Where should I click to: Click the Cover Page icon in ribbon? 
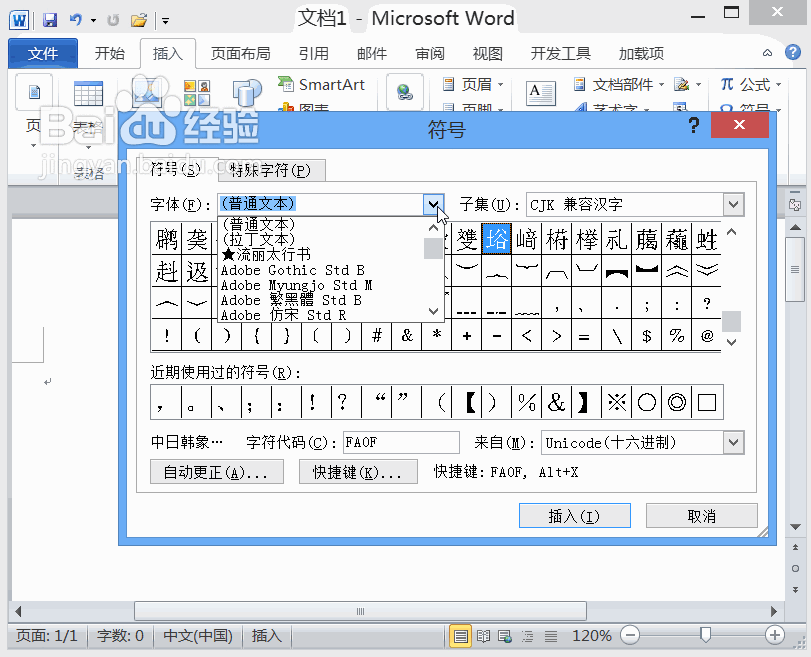tap(34, 93)
